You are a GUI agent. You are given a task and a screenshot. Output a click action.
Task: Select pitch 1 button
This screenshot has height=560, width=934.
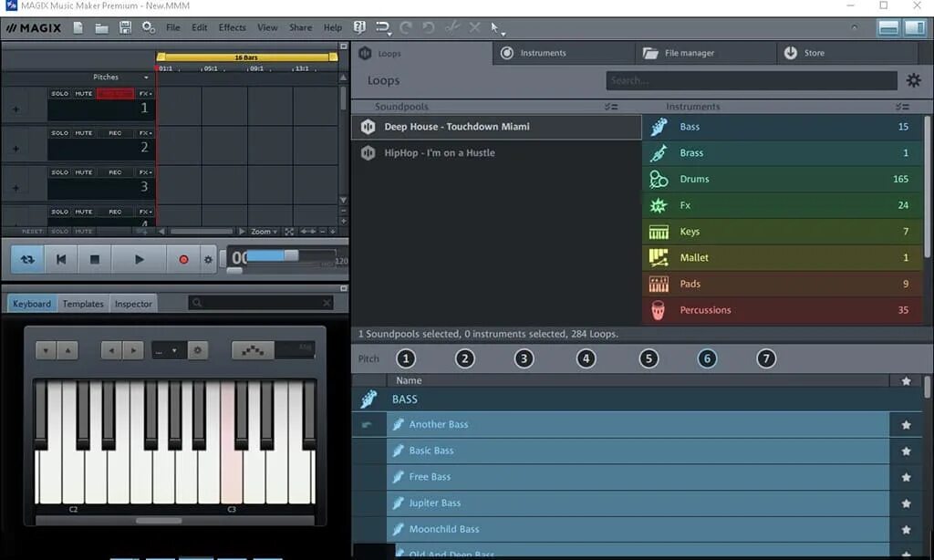pyautogui.click(x=406, y=358)
